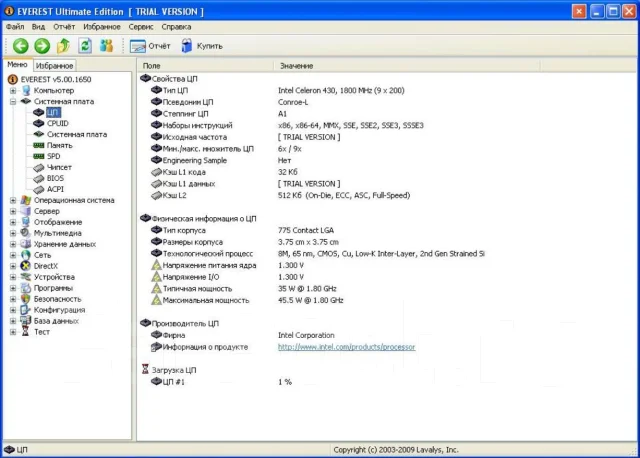Select the BIOS tree item

(55, 178)
